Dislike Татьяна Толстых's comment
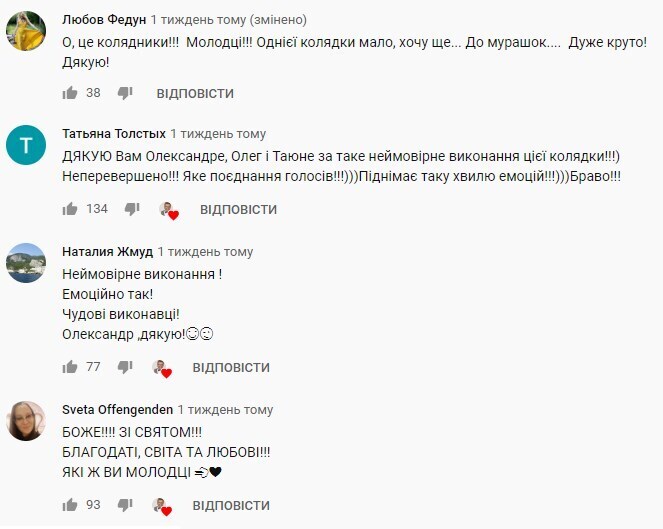 pyautogui.click(x=132, y=209)
